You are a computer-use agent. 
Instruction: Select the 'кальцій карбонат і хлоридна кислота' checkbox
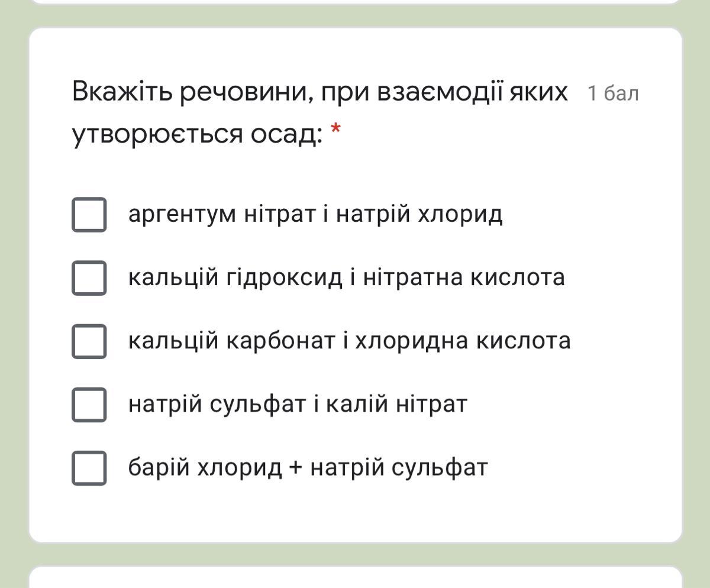point(89,341)
